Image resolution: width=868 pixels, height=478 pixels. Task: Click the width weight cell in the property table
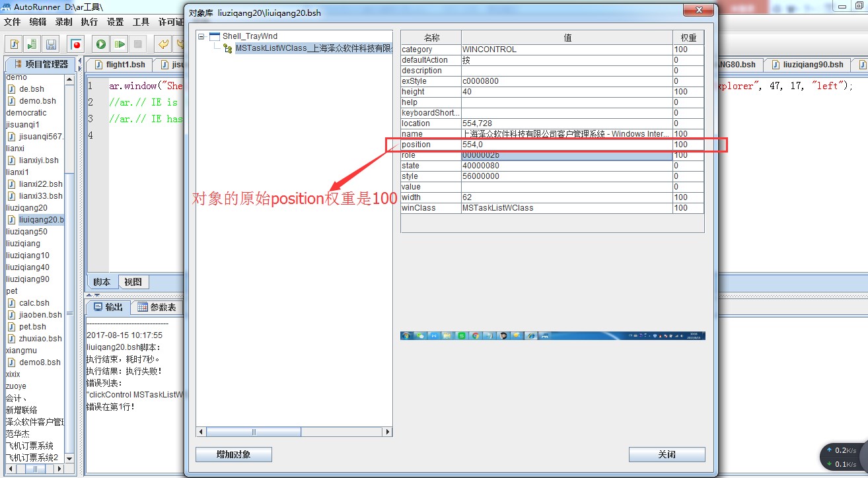[x=688, y=197]
